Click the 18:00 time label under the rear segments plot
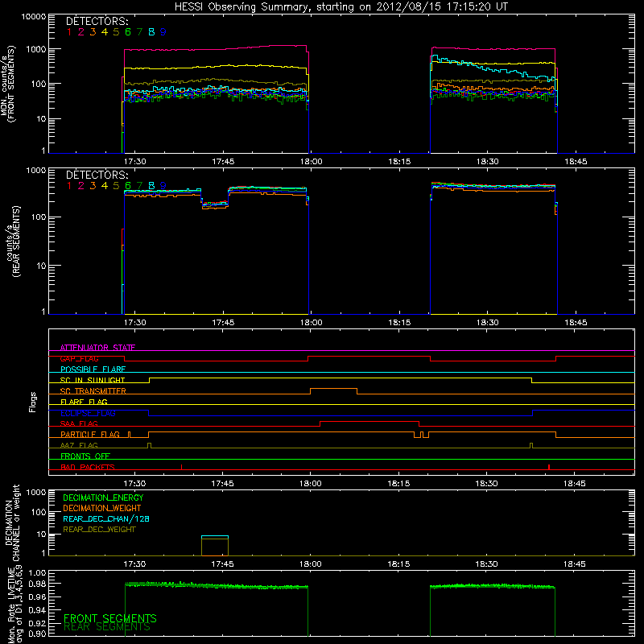 point(311,323)
